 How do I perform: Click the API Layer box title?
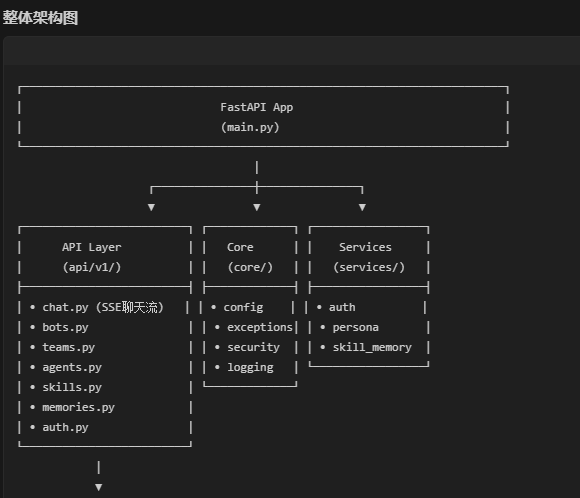(92, 247)
